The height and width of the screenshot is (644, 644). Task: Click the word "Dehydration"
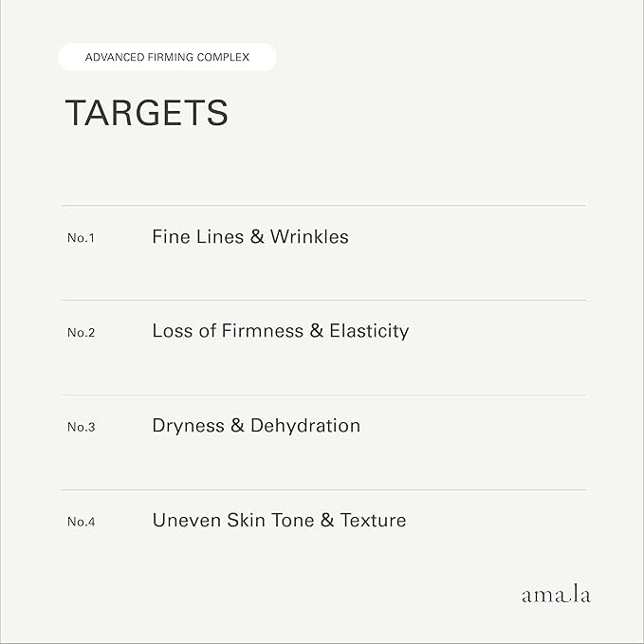pos(305,426)
